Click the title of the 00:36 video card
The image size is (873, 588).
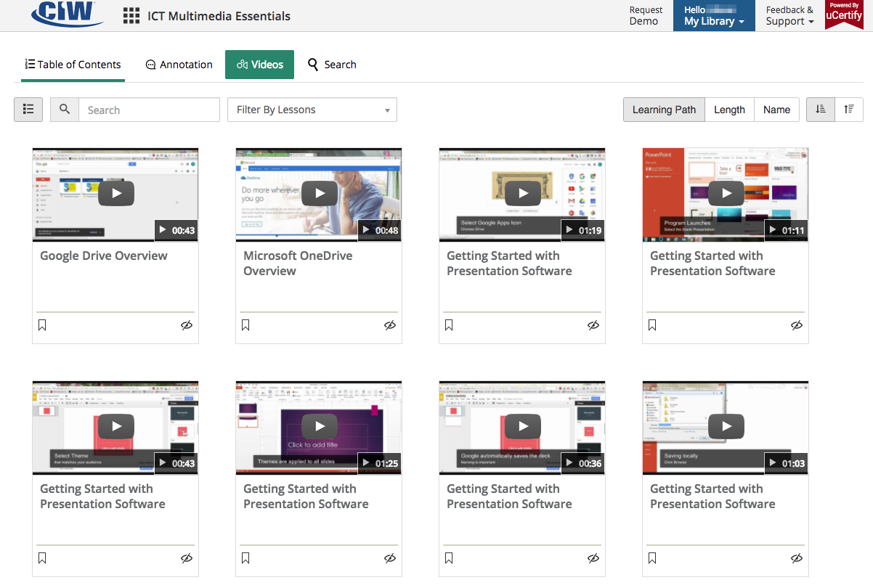click(x=509, y=496)
